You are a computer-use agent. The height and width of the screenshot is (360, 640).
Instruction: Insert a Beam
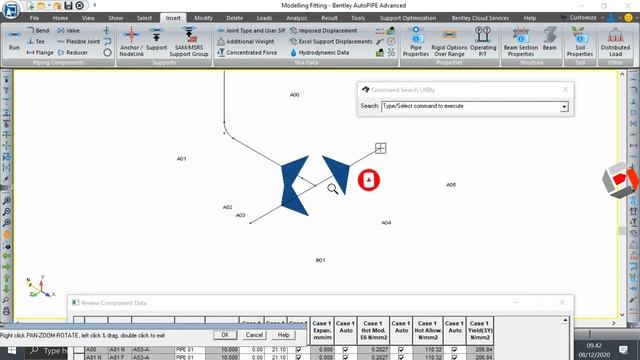[x=550, y=39]
